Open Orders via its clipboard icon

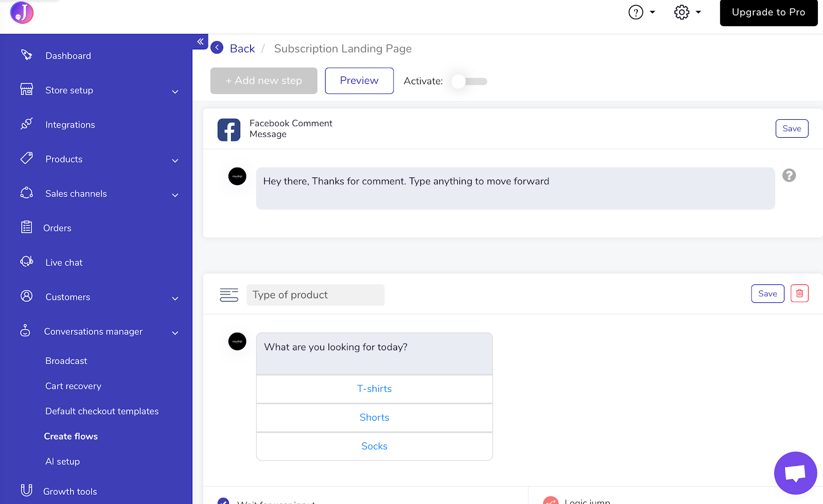26,227
